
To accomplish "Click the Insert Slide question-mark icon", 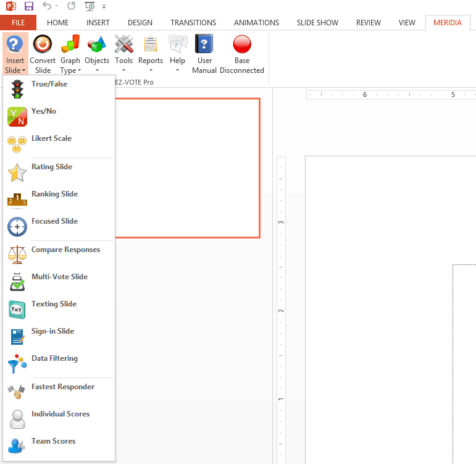I will 15,44.
